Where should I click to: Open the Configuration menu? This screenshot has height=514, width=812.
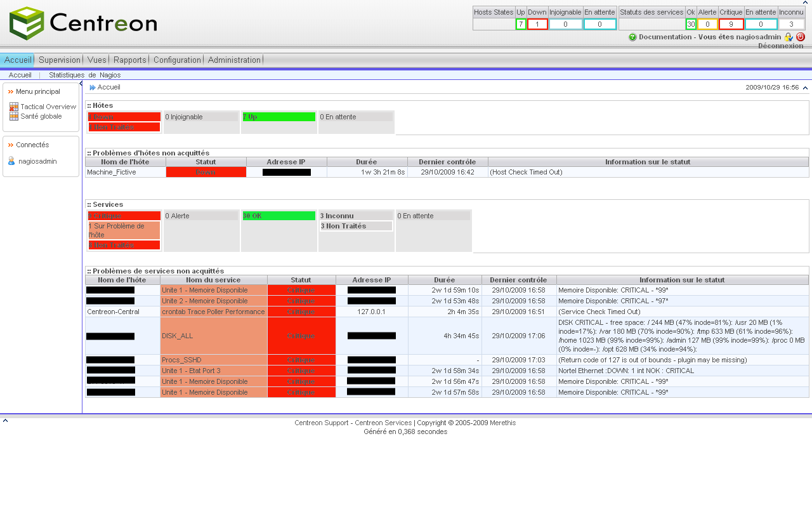click(x=177, y=60)
